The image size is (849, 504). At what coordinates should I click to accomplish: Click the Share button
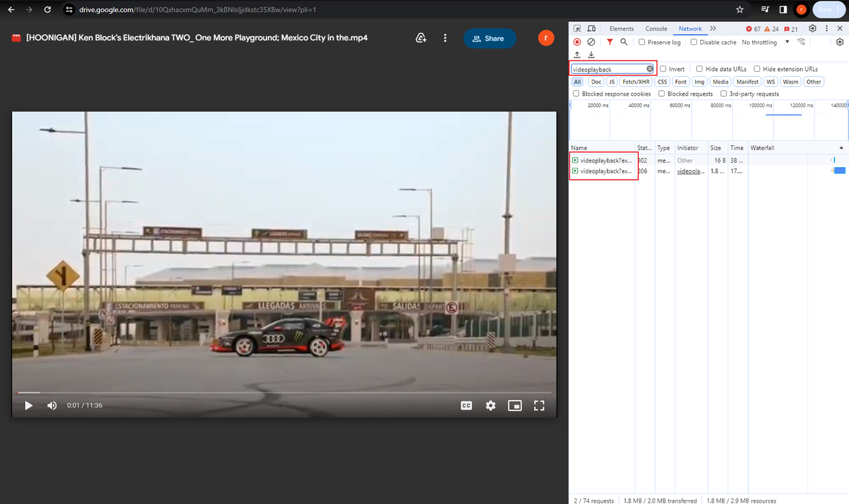[x=490, y=38]
